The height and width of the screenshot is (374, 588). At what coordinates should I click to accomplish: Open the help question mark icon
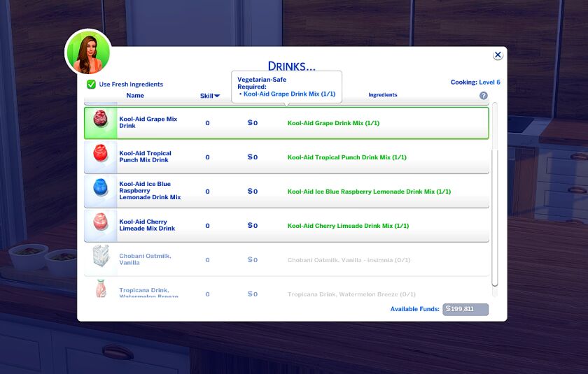click(484, 96)
